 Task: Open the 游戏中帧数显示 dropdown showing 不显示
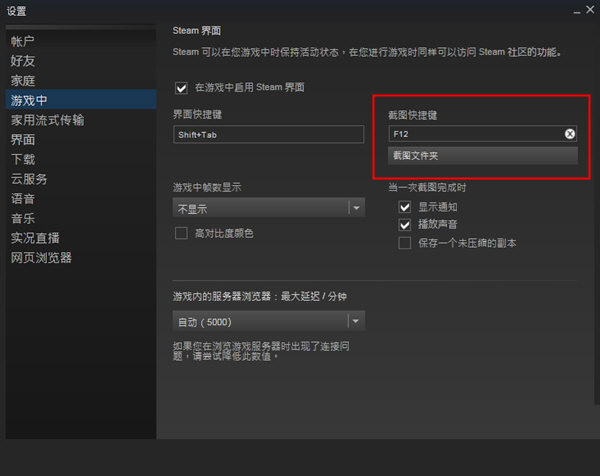click(x=269, y=208)
